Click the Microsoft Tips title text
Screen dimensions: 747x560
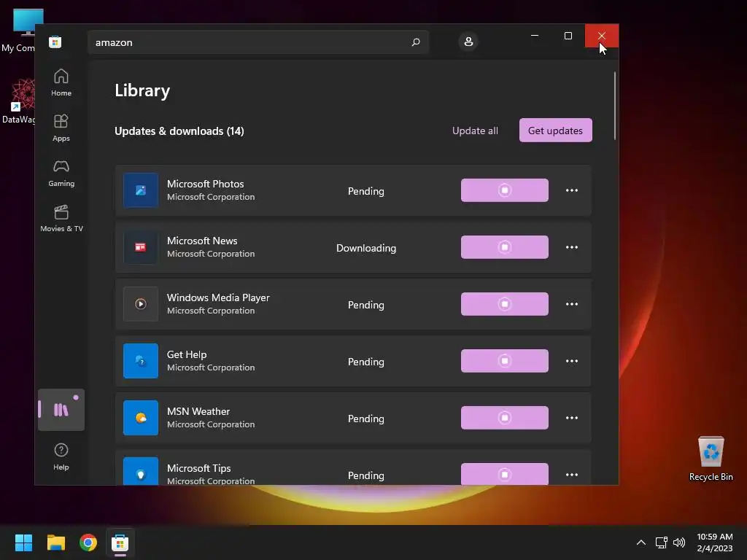[198, 468]
